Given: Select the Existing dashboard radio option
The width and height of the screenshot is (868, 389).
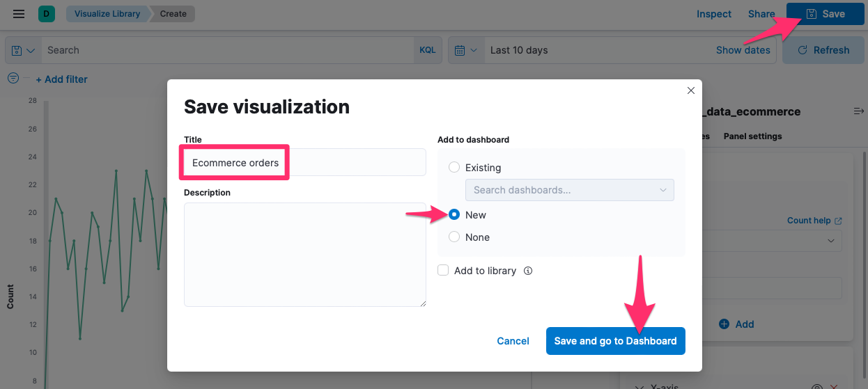Looking at the screenshot, I should point(454,167).
